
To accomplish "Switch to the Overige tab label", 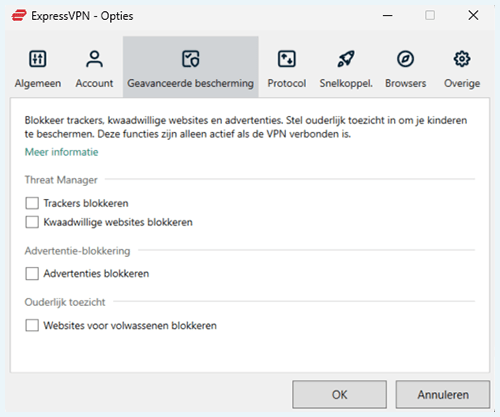I will [x=462, y=83].
